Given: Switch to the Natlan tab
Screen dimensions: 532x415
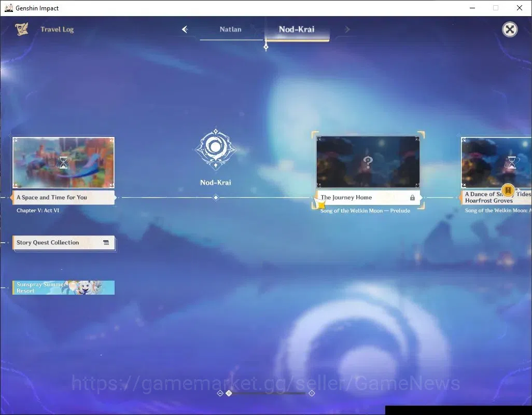Looking at the screenshot, I should click(x=230, y=30).
